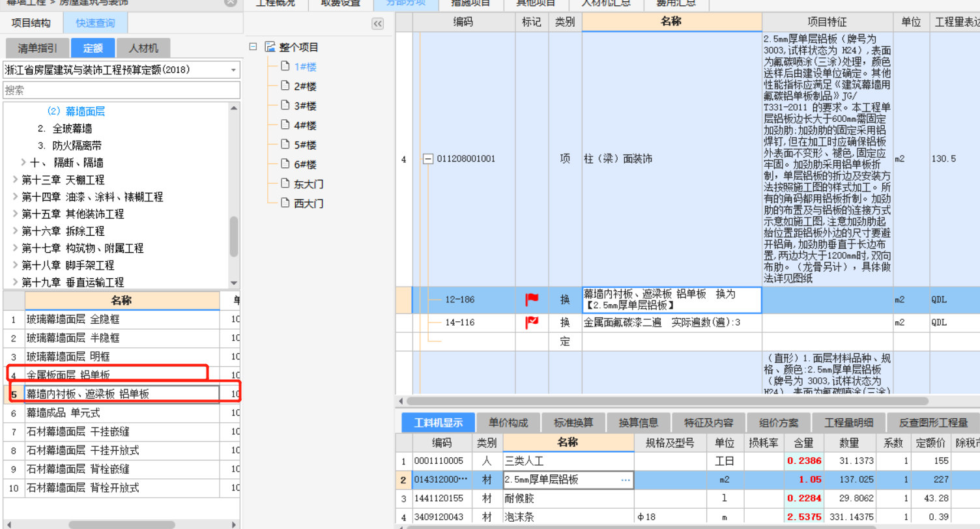Viewport: 980px width, 529px height.
Task: Select (2) 幕墙面层 in the tree
Action: coord(76,111)
